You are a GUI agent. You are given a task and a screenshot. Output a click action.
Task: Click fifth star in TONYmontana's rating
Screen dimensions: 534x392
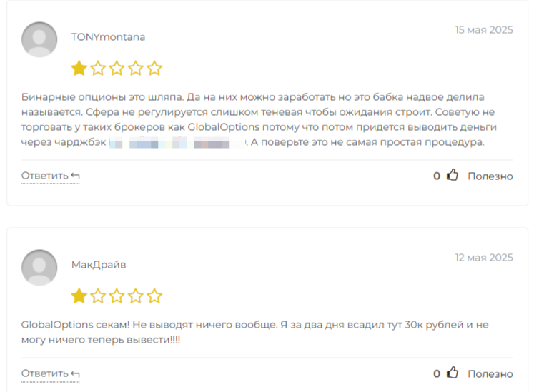pyautogui.click(x=154, y=68)
